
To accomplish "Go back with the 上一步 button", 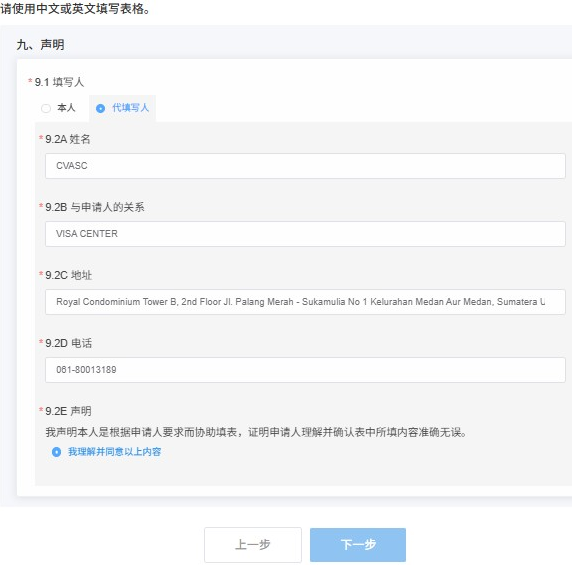I will 253,545.
